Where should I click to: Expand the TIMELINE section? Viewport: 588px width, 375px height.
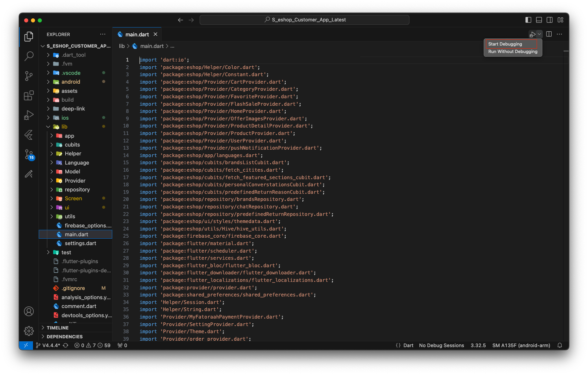click(x=57, y=328)
